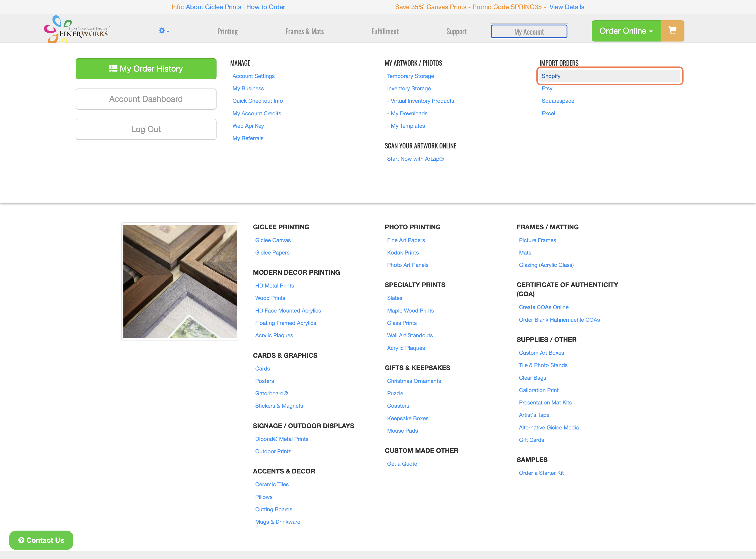Image resolution: width=756 pixels, height=559 pixels.
Task: Open the My Referrals link
Action: 248,138
